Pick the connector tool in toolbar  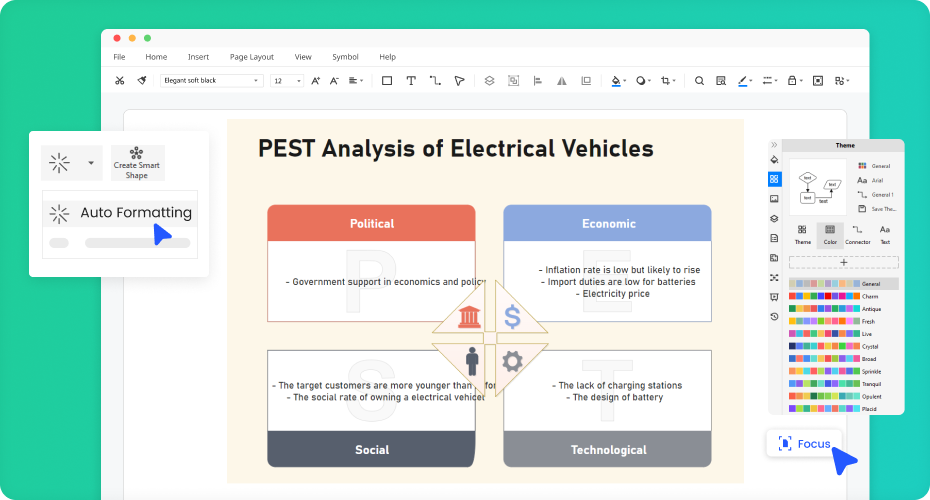click(x=435, y=80)
